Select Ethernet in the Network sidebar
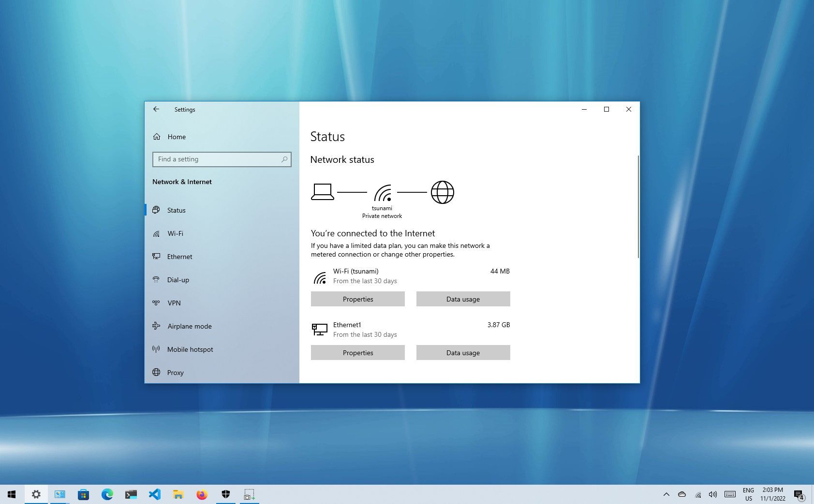Viewport: 814px width, 504px height. (179, 257)
